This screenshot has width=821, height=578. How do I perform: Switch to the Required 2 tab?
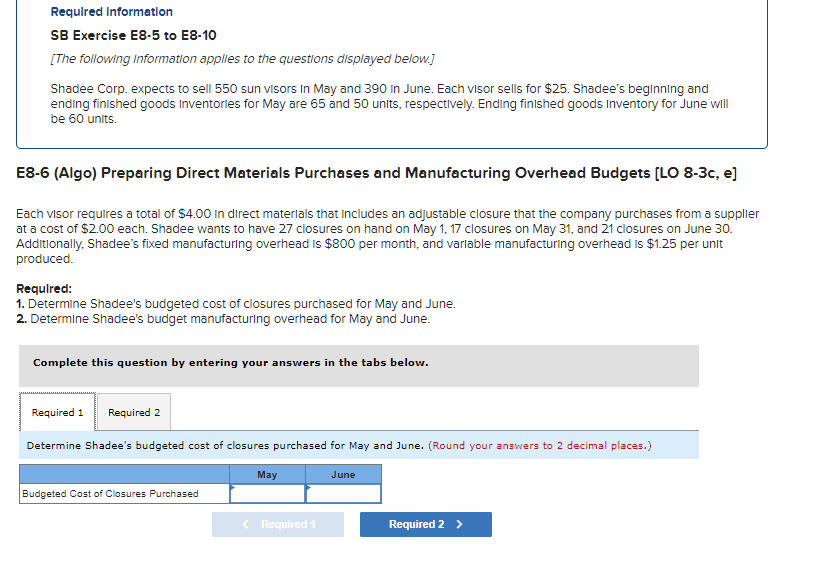[x=134, y=411]
